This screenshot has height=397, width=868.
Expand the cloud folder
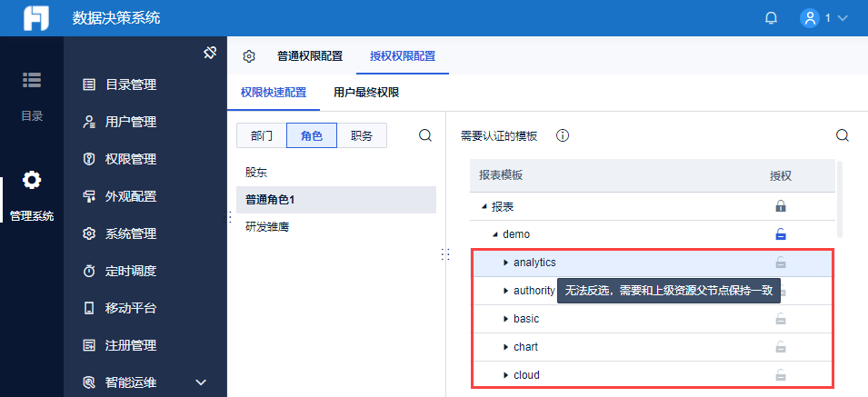(x=505, y=375)
